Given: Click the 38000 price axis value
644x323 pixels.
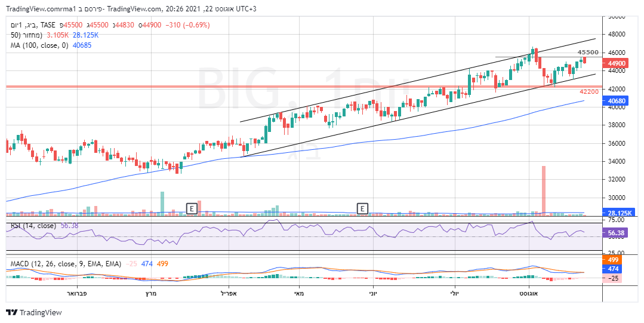Looking at the screenshot, I should coord(616,125).
